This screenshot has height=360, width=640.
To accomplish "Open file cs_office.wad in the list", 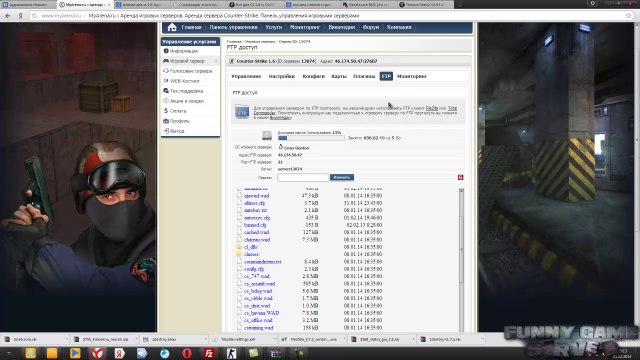I will point(258,320).
